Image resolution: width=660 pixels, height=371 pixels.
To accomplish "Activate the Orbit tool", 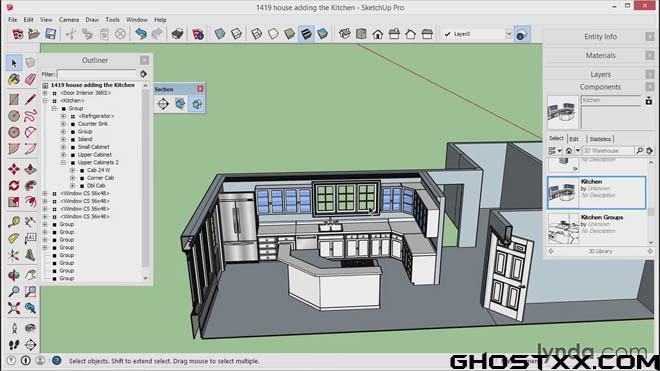I will [14, 276].
